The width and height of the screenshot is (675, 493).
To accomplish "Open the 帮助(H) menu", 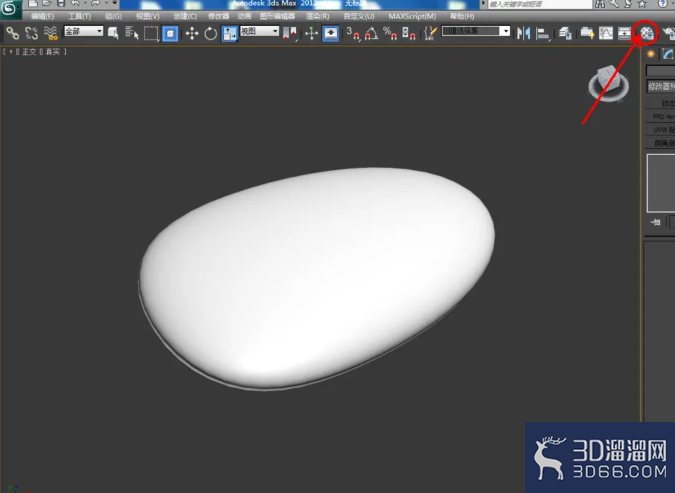I will click(462, 16).
